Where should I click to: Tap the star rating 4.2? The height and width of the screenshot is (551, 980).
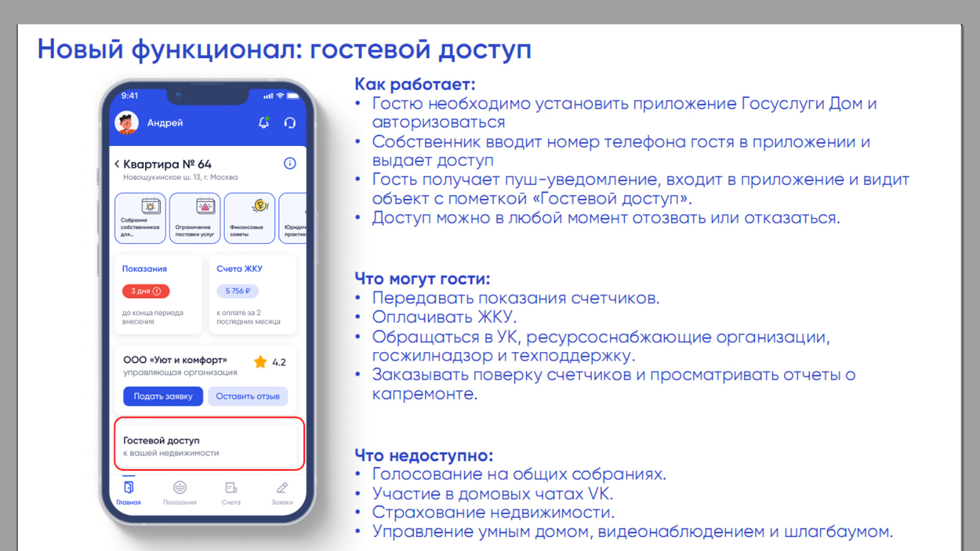(x=270, y=362)
